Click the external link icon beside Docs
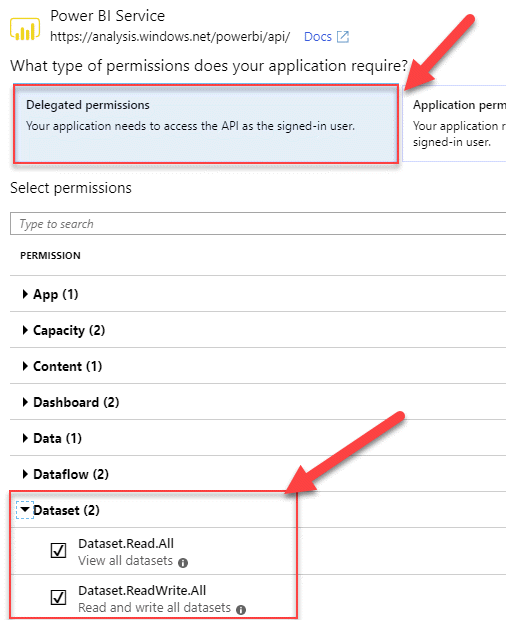 (343, 37)
